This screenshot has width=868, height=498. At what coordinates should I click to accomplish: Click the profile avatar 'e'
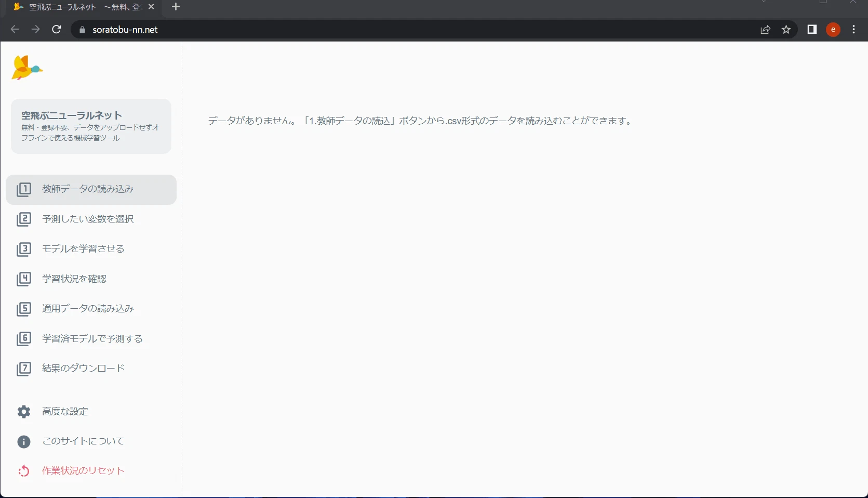click(x=833, y=30)
